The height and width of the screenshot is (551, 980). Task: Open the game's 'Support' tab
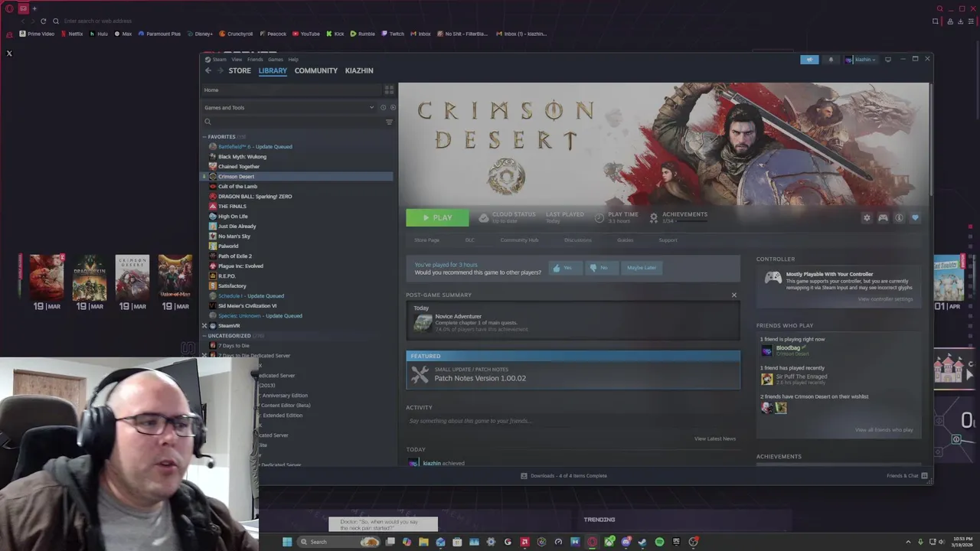point(668,240)
